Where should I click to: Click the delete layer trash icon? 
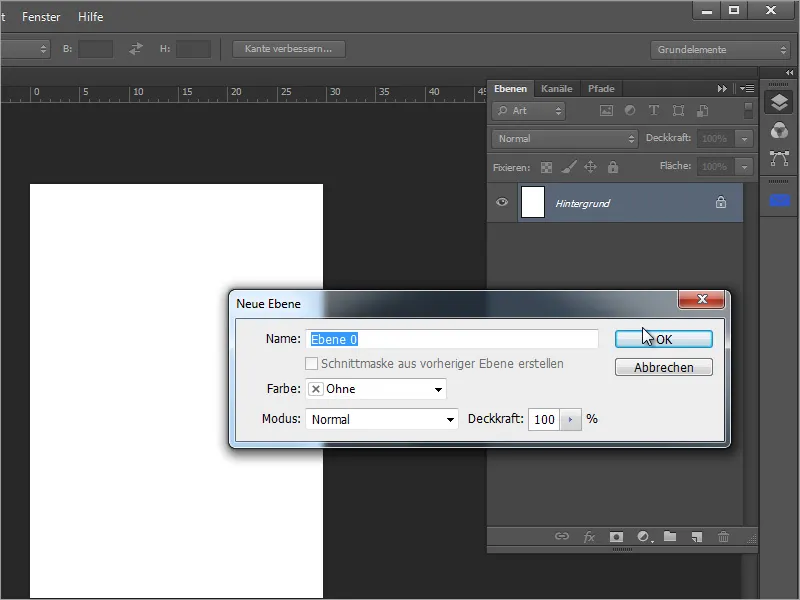(x=723, y=536)
